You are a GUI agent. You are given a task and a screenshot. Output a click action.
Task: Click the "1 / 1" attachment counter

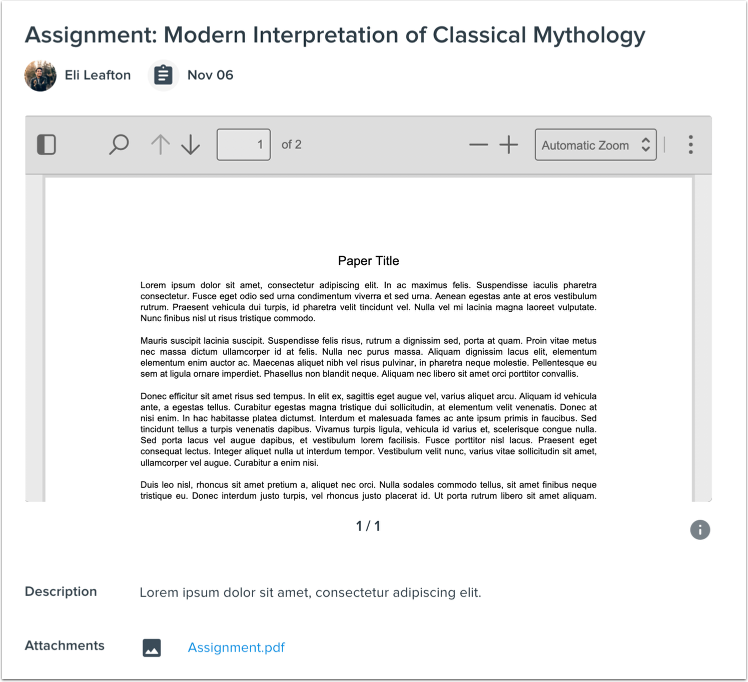[368, 526]
